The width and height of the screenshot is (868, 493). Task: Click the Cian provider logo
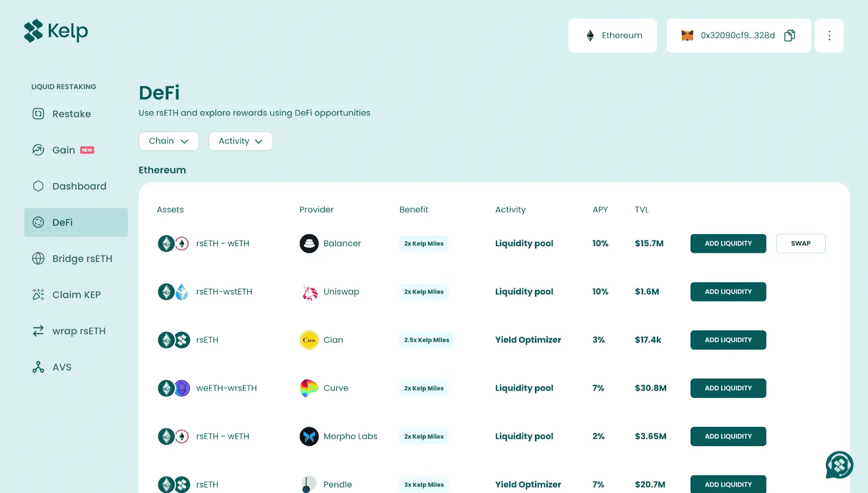click(x=309, y=340)
